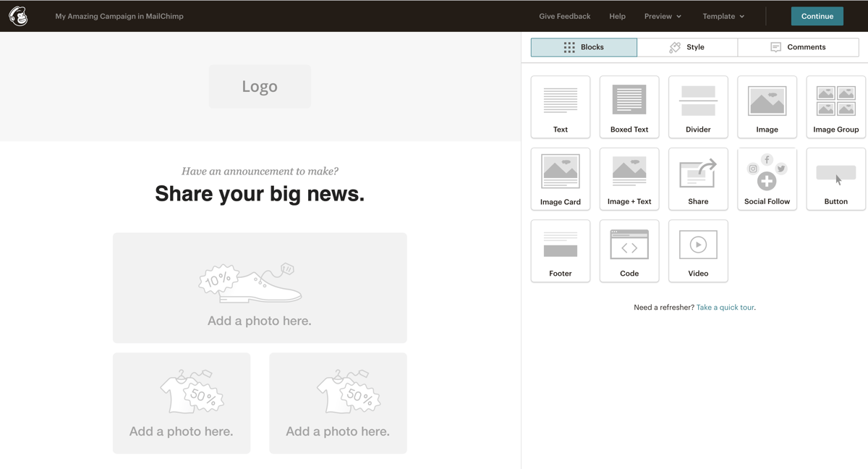This screenshot has height=469, width=868.
Task: Open the Help menu item
Action: pos(617,16)
